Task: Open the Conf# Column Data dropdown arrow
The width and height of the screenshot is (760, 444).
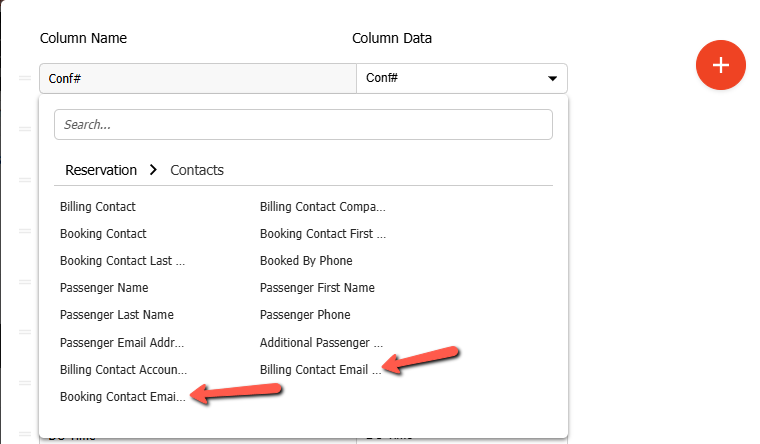Action: coord(552,78)
